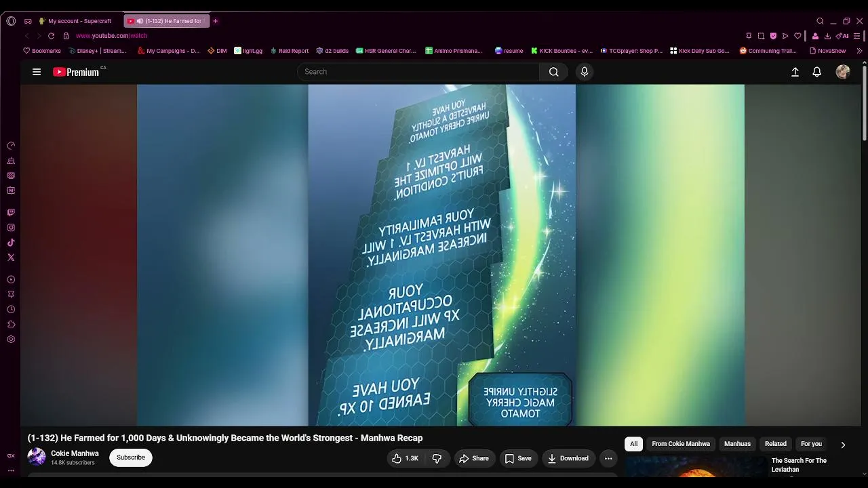Open extensions cube in the sidebar
The width and height of the screenshot is (868, 488).
(11, 324)
